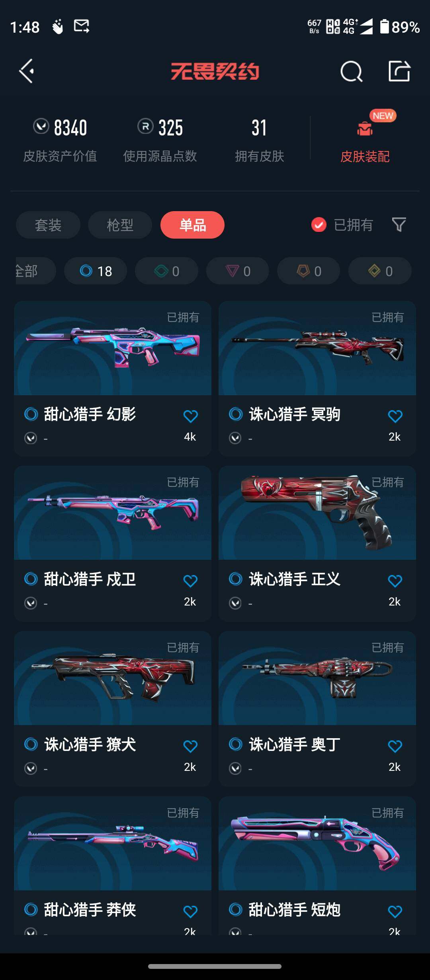Viewport: 430px width, 980px height.
Task: Select the blue tier filter showing 18
Action: [96, 271]
